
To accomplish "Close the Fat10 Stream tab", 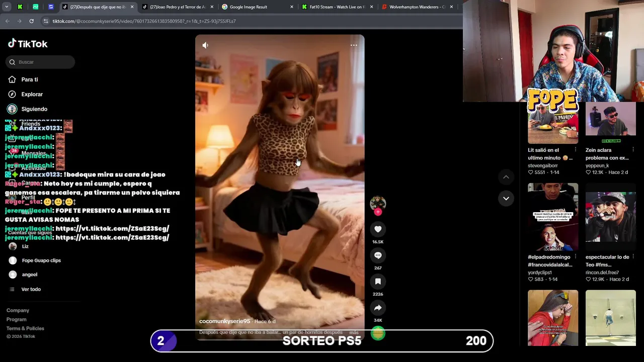I will [371, 7].
